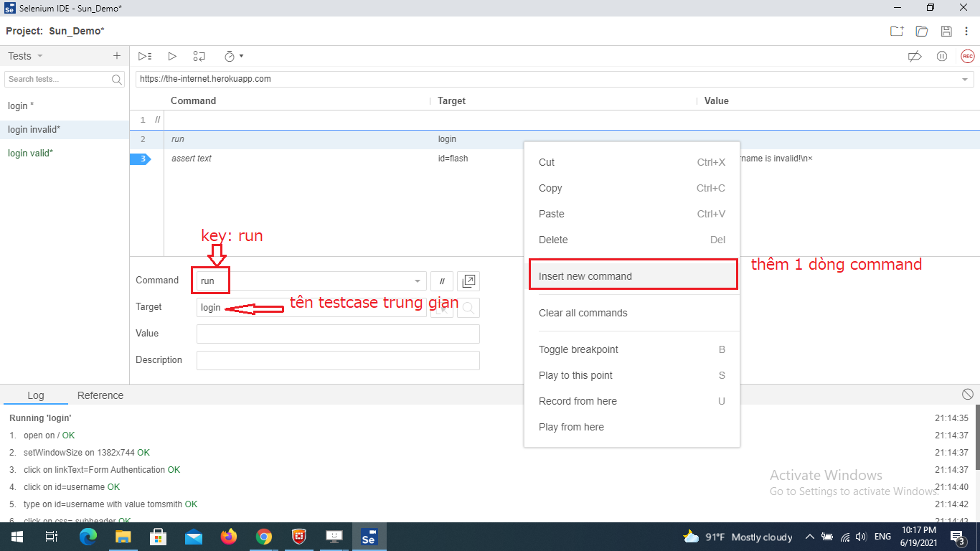
Task: Select Insert new command
Action: (x=632, y=276)
